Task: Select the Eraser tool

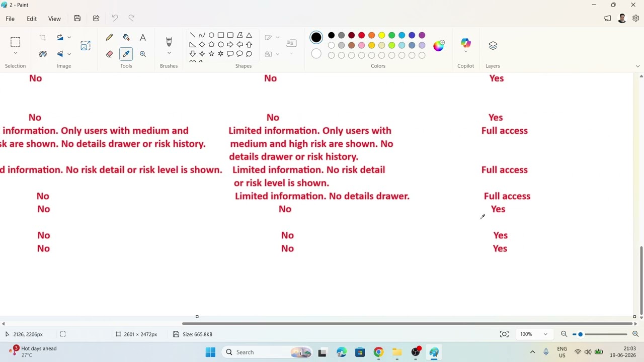Action: pyautogui.click(x=109, y=54)
